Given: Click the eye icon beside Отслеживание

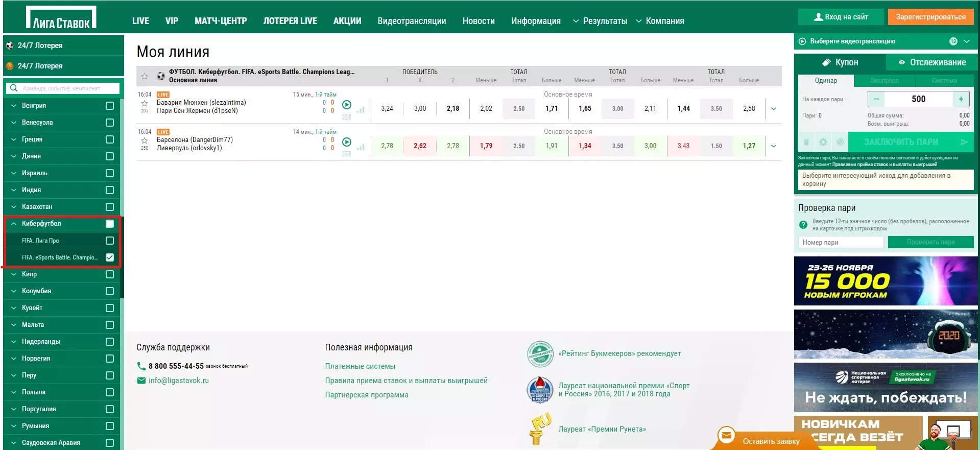Looking at the screenshot, I should click(902, 62).
